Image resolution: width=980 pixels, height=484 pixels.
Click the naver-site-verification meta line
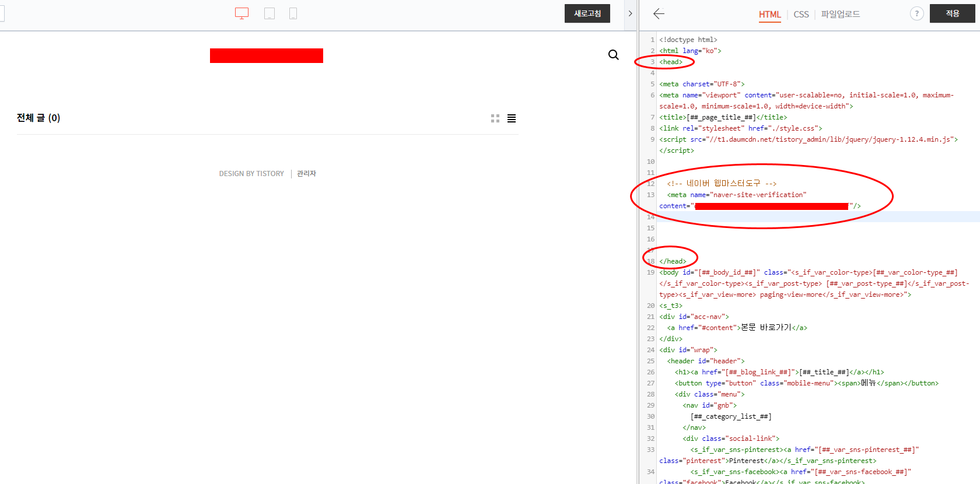(x=737, y=195)
